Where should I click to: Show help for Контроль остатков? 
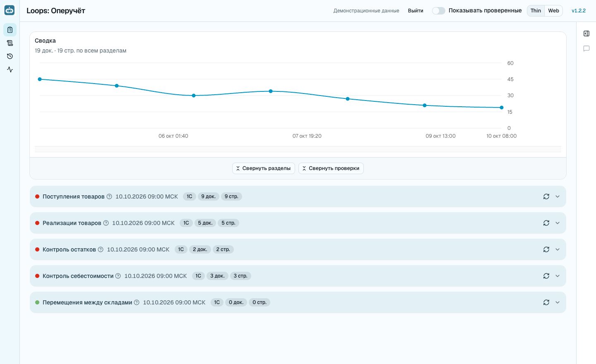pyautogui.click(x=101, y=249)
